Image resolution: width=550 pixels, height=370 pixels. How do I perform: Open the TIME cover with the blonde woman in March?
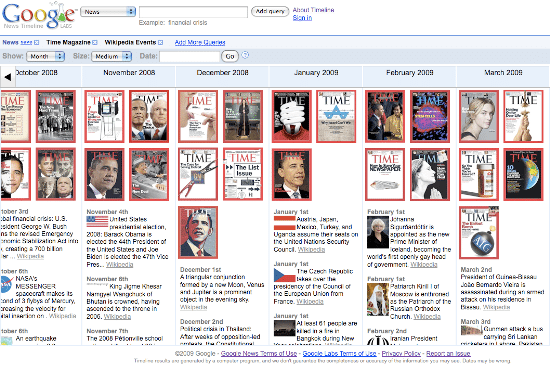click(x=479, y=116)
